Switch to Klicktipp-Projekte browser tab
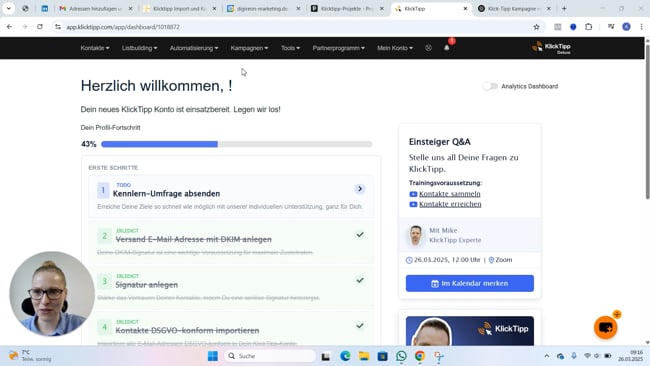 tap(347, 8)
